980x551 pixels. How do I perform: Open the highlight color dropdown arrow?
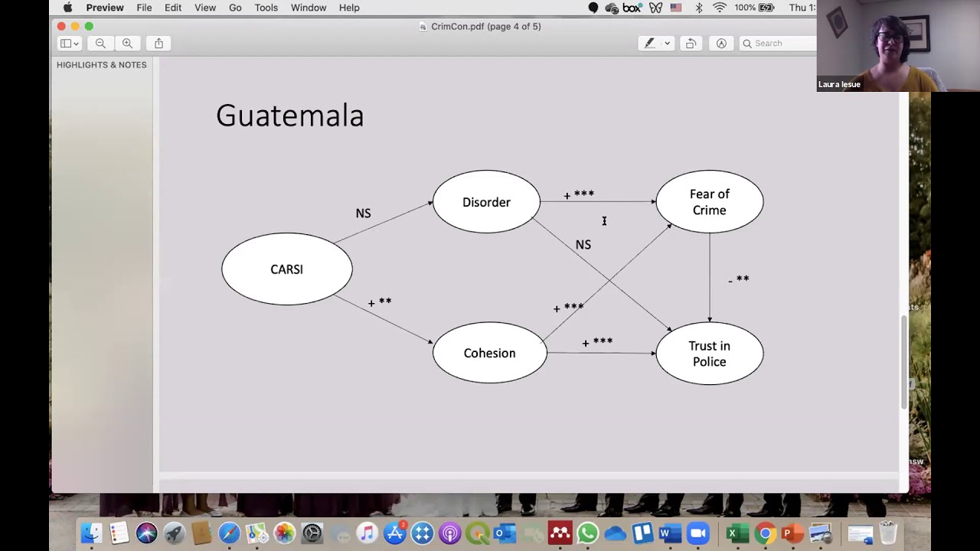coord(667,44)
